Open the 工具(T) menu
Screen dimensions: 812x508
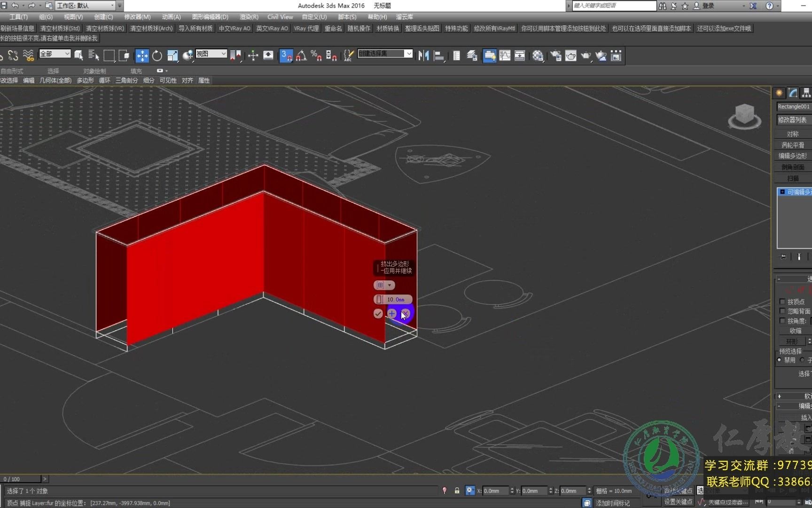(x=18, y=17)
